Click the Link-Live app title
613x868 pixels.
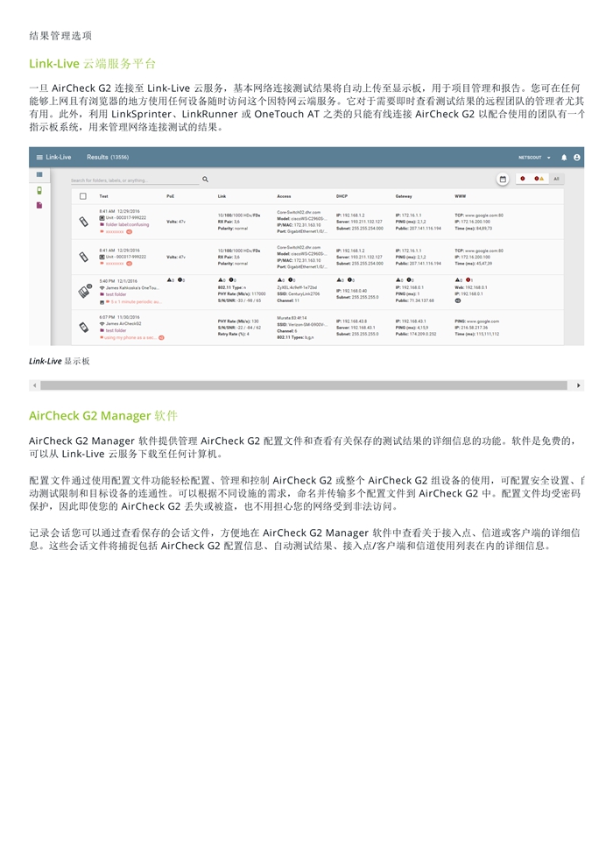[59, 157]
